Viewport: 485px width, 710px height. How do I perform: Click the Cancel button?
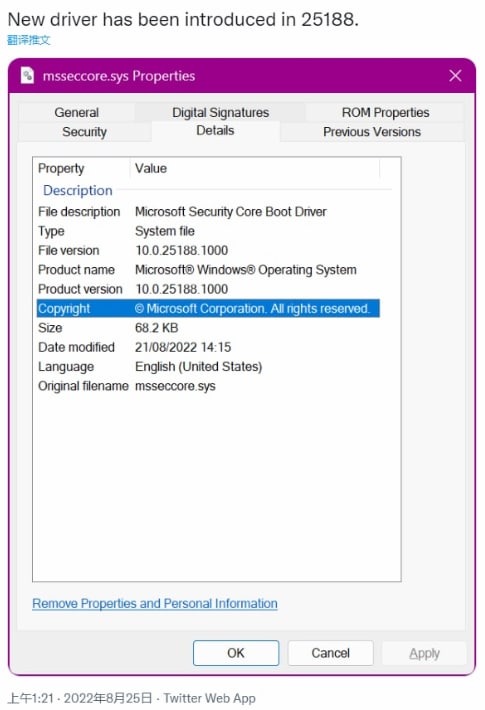coord(331,652)
